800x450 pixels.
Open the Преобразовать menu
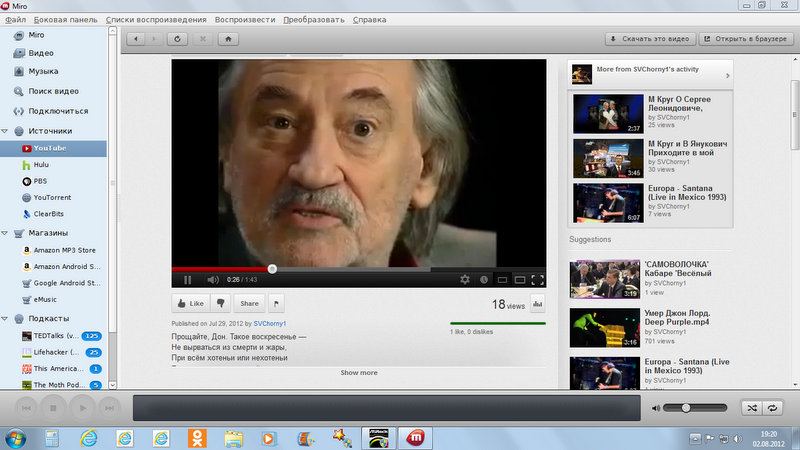(314, 19)
